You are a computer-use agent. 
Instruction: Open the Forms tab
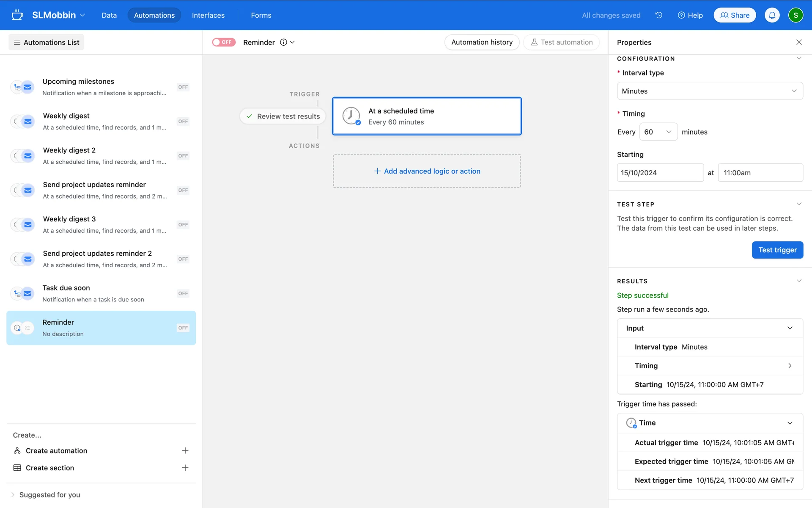coord(261,15)
